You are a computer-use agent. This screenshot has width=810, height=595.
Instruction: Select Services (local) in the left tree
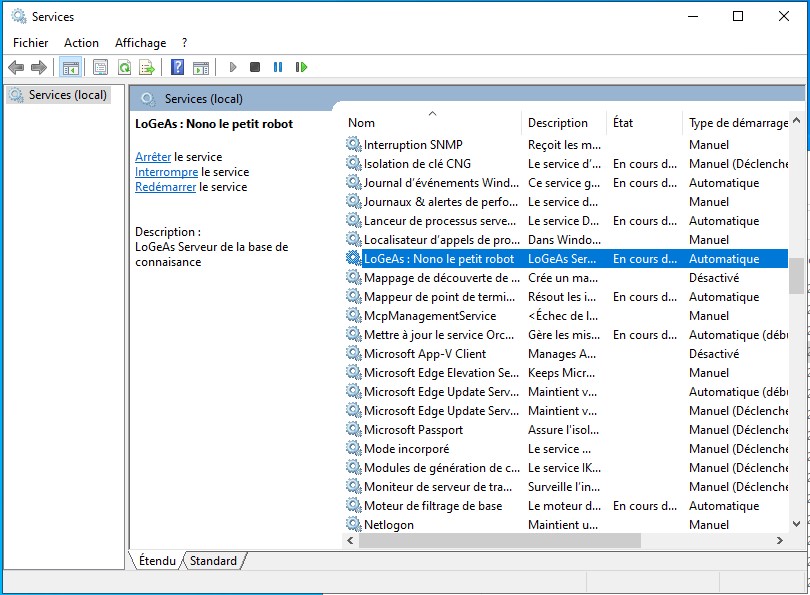point(67,95)
